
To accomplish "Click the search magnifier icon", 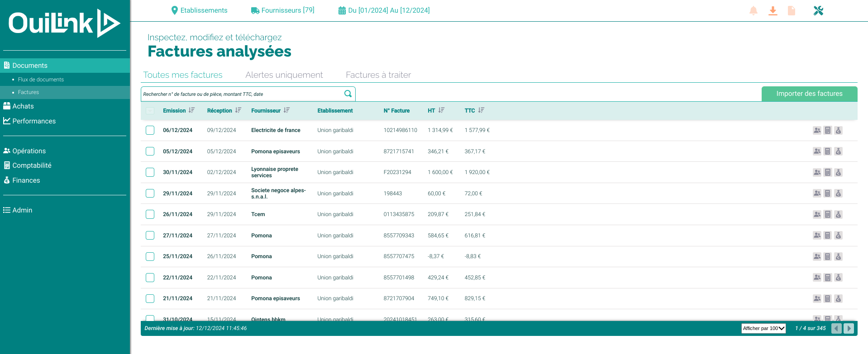I will pos(348,94).
